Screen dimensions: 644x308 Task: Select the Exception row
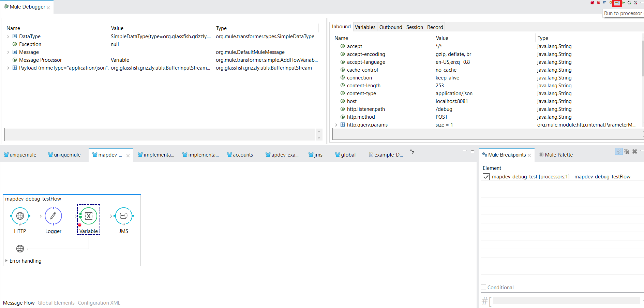163,44
